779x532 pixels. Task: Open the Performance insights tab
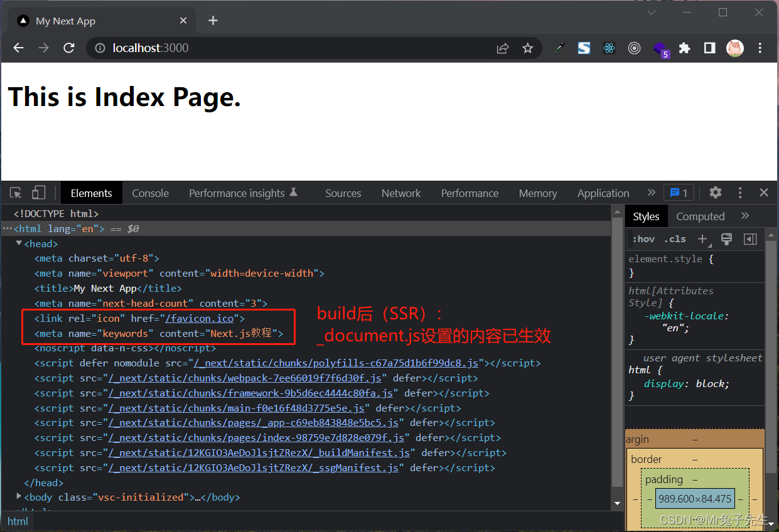(x=243, y=193)
